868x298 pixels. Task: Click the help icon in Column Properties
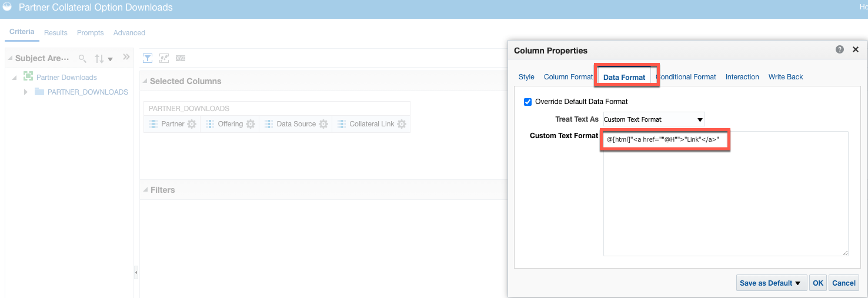(840, 50)
